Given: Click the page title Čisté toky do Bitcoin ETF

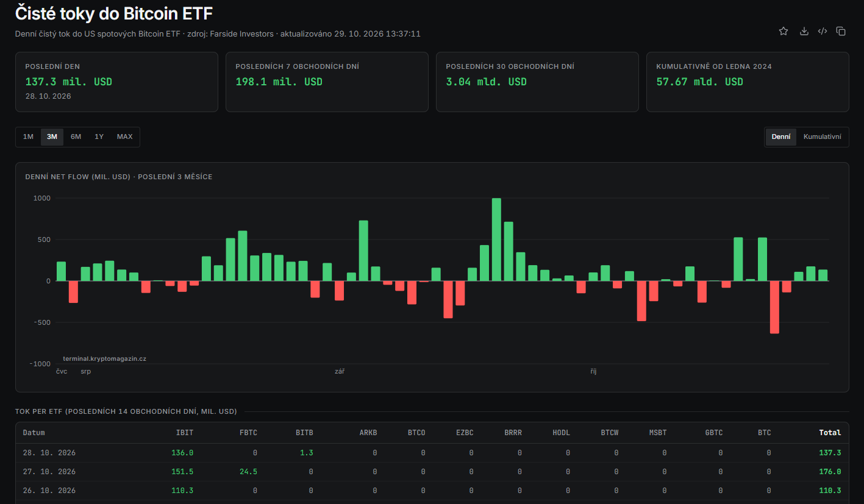Looking at the screenshot, I should coord(114,12).
